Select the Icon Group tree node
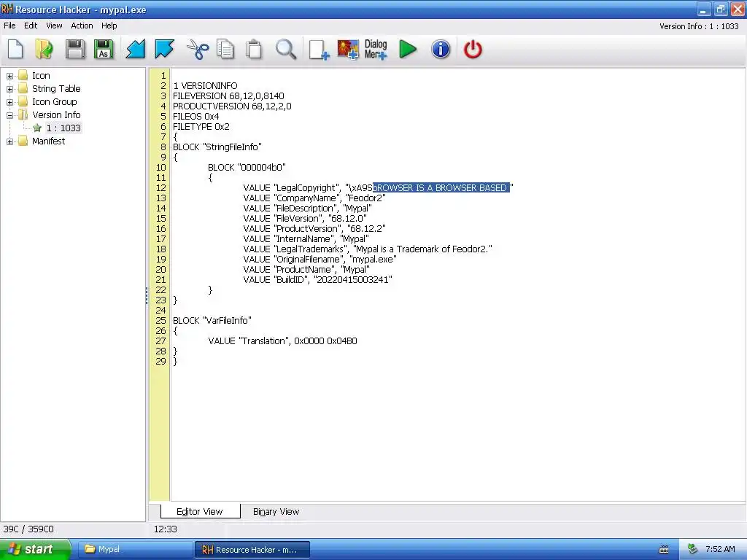 click(x=54, y=101)
